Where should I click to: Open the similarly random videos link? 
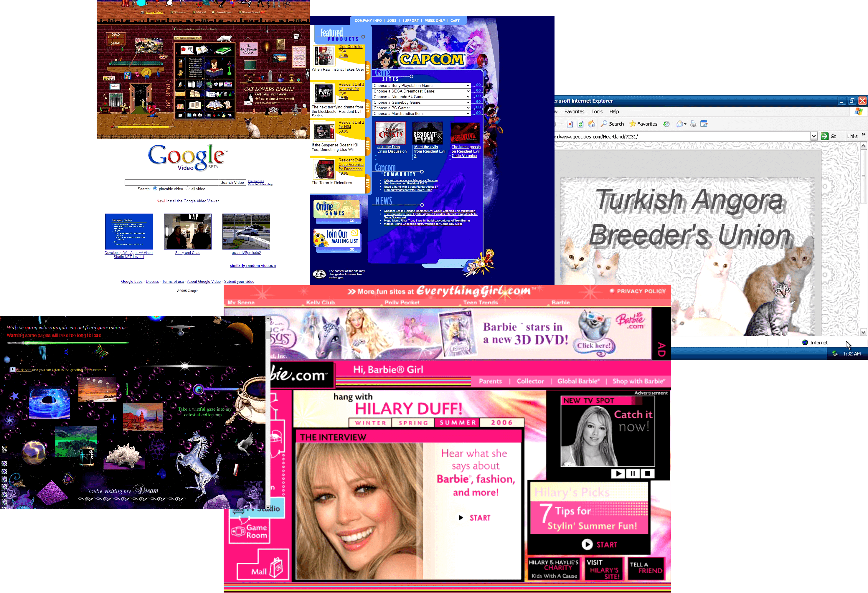tap(253, 265)
